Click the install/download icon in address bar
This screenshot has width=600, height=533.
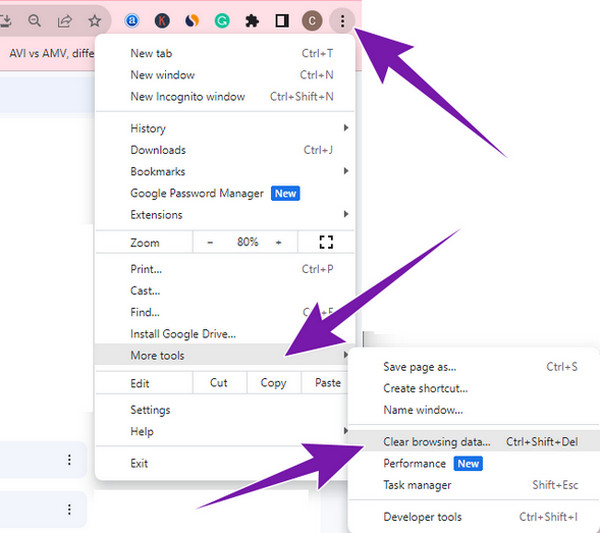[5, 21]
